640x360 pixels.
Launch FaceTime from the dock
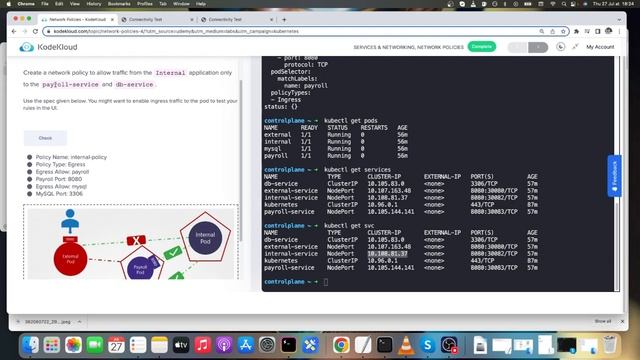(95, 345)
